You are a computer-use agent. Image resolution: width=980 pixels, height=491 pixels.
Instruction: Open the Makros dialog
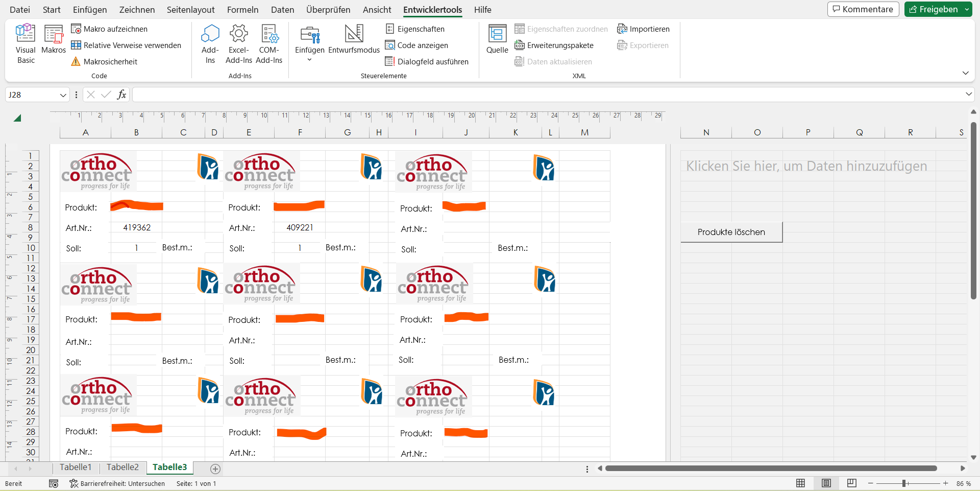point(54,40)
